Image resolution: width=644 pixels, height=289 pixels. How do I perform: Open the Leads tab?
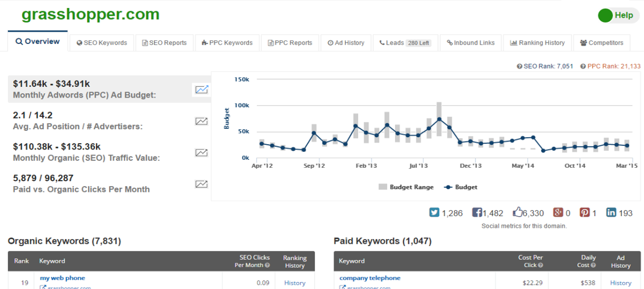tap(405, 43)
